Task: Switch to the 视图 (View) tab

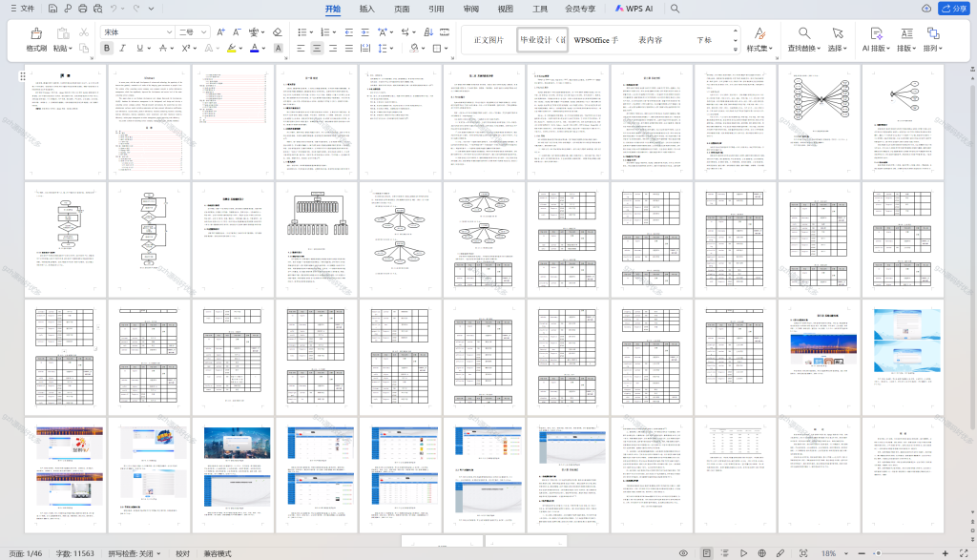Action: (506, 9)
